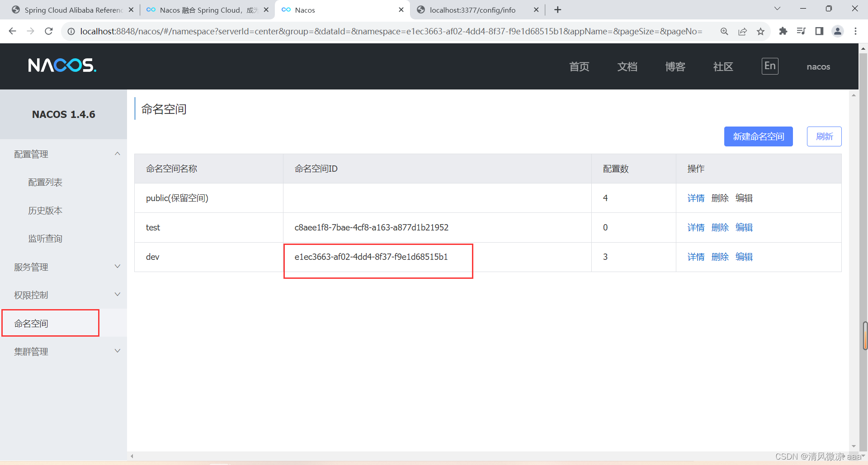The width and height of the screenshot is (868, 465).
Task: Click 编辑 for public namespace
Action: tap(744, 198)
